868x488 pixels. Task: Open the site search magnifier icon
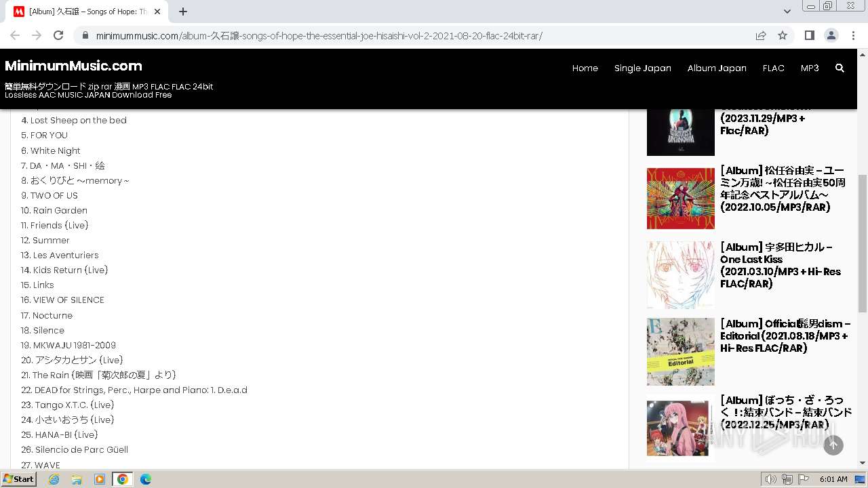tap(840, 68)
